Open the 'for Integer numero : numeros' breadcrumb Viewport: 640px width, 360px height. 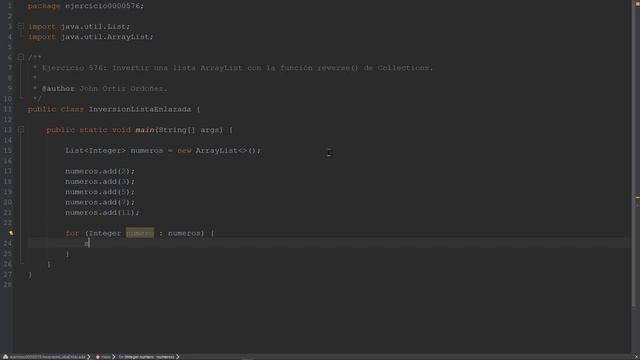(x=147, y=357)
